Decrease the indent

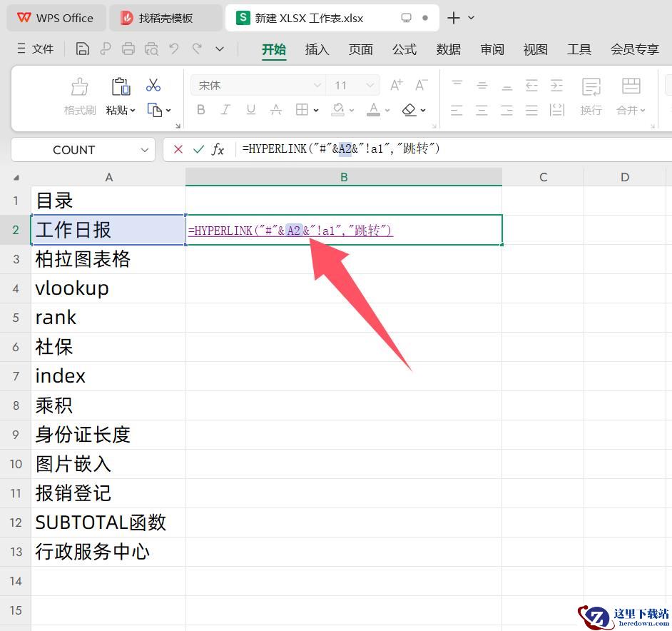point(532,85)
